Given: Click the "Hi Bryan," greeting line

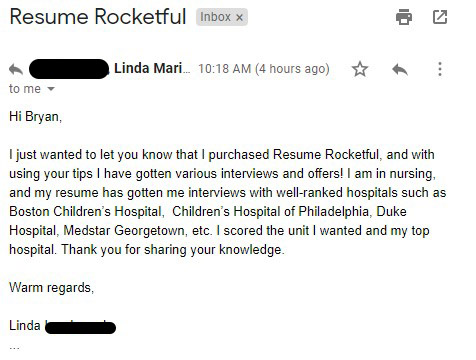Looking at the screenshot, I should [x=36, y=117].
